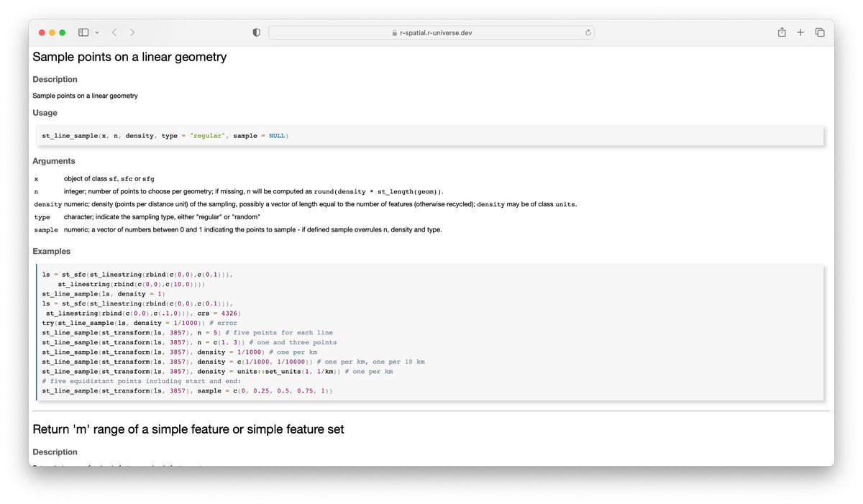Click the 'Examples' section heading
Screen dimensions: 863x504
pos(51,251)
